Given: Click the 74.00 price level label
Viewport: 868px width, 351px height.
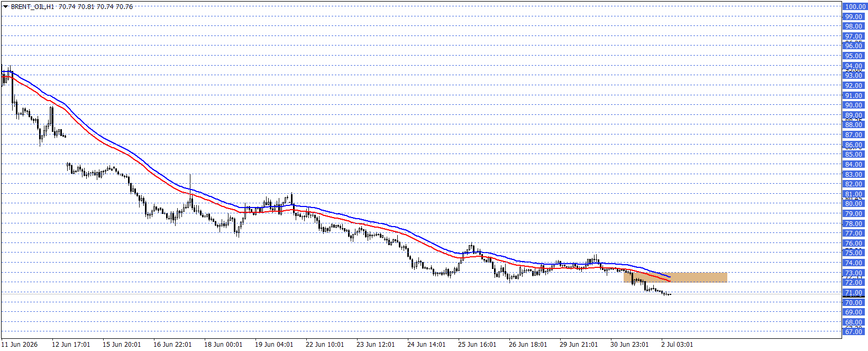Looking at the screenshot, I should (853, 263).
